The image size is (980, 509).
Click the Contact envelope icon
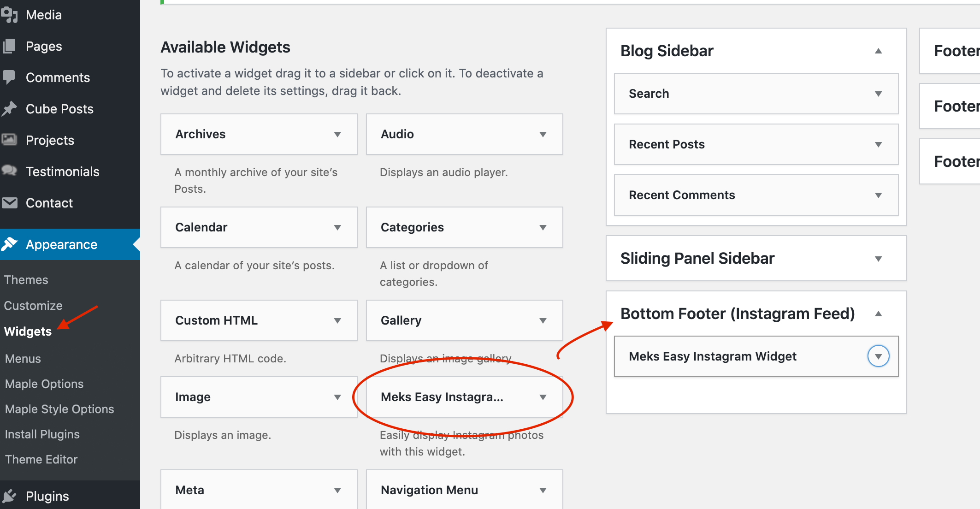pyautogui.click(x=9, y=203)
